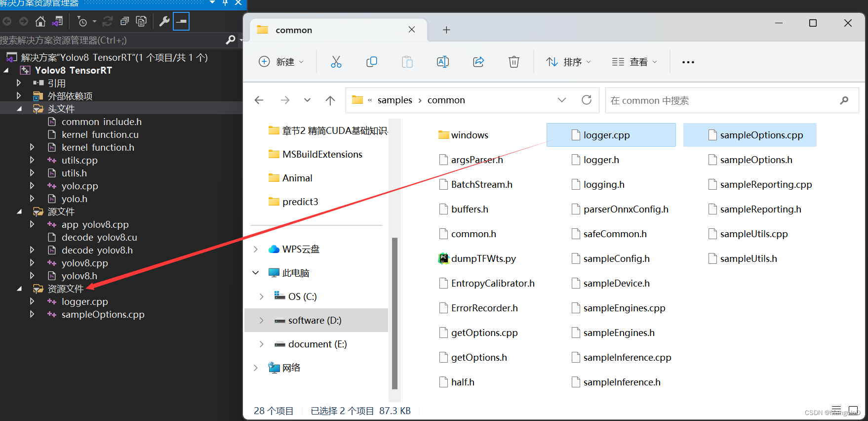Select the common tab in File Explorer
Image resolution: width=868 pixels, height=421 pixels.
click(x=339, y=30)
